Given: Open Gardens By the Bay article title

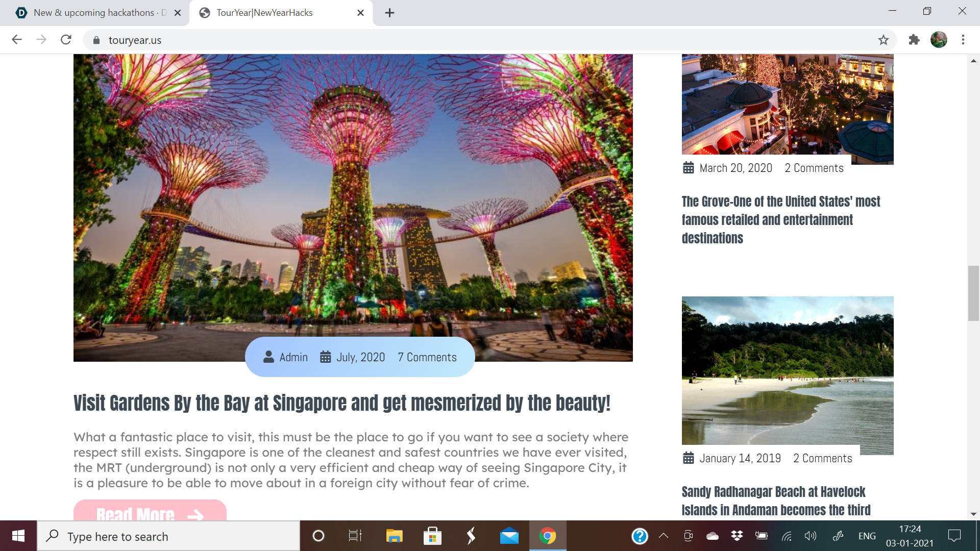Looking at the screenshot, I should [341, 403].
